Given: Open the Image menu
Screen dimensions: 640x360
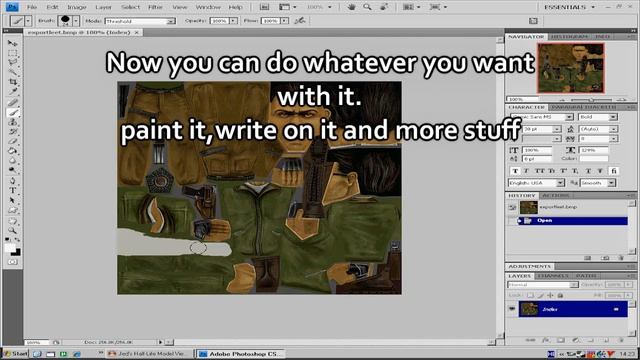Looking at the screenshot, I should pos(77,7).
